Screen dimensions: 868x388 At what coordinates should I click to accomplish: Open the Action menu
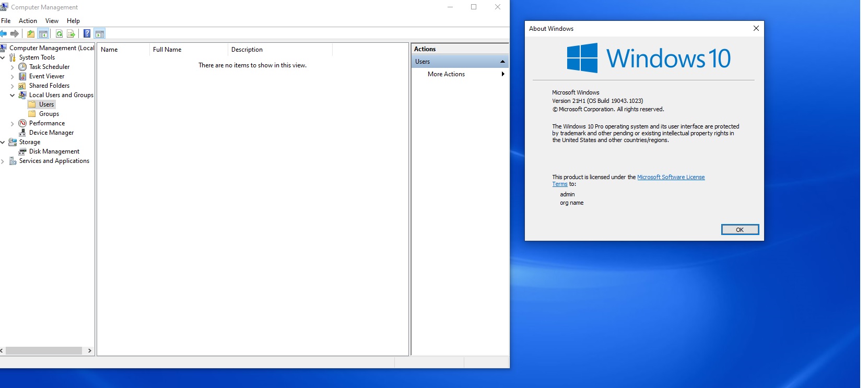click(28, 21)
